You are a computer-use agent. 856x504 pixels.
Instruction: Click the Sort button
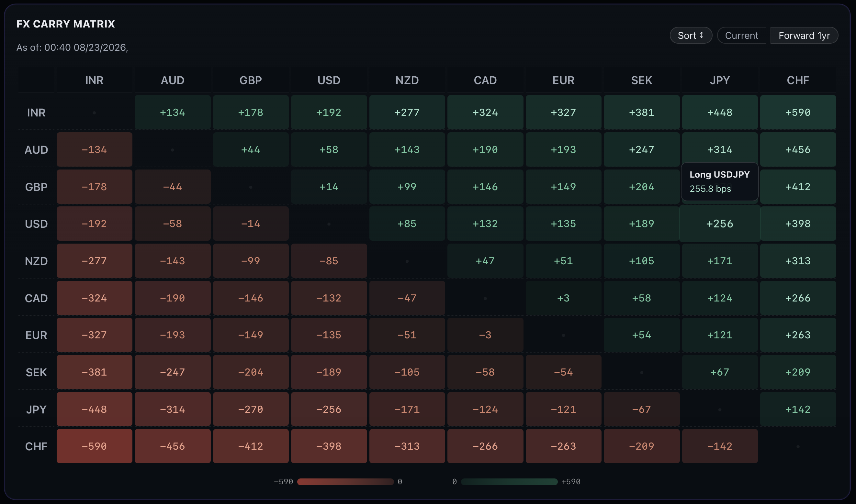(x=691, y=35)
